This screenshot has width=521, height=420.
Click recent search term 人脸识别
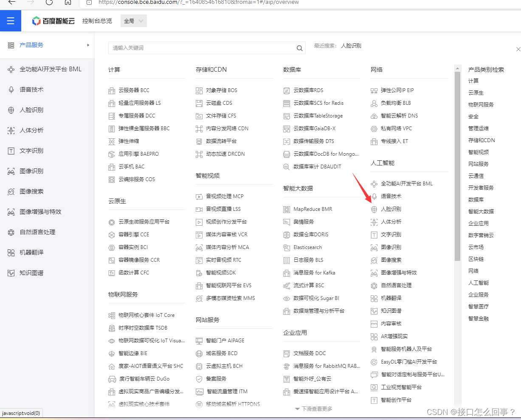point(351,46)
